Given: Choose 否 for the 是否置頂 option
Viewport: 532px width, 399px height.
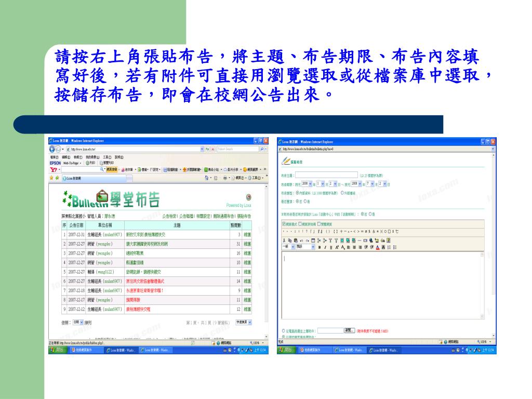Looking at the screenshot, I should coord(297,201).
